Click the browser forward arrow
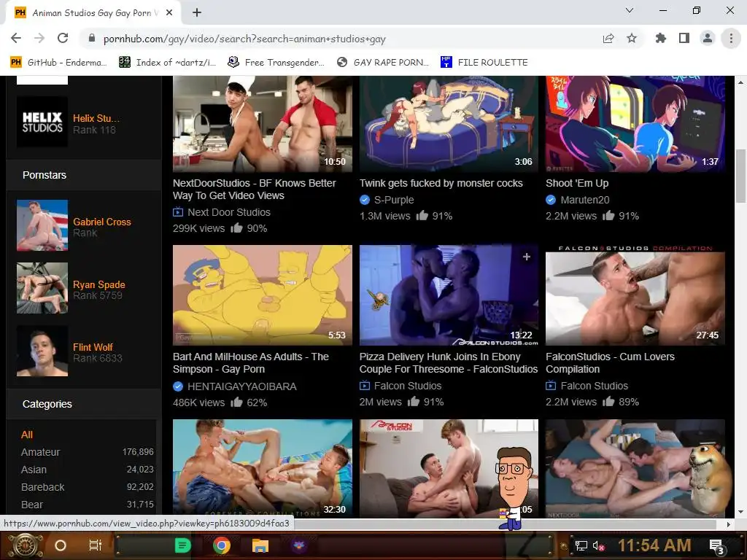This screenshot has height=560, width=747. pos(39,39)
